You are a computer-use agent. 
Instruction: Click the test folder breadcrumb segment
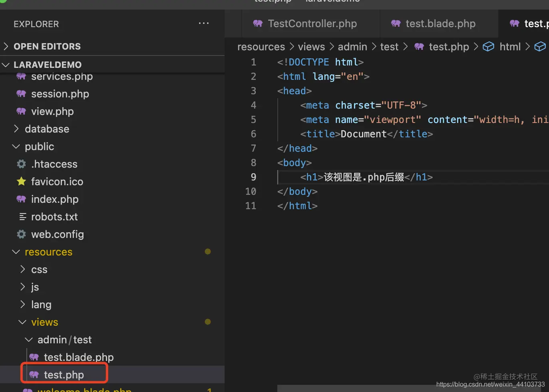tap(389, 47)
